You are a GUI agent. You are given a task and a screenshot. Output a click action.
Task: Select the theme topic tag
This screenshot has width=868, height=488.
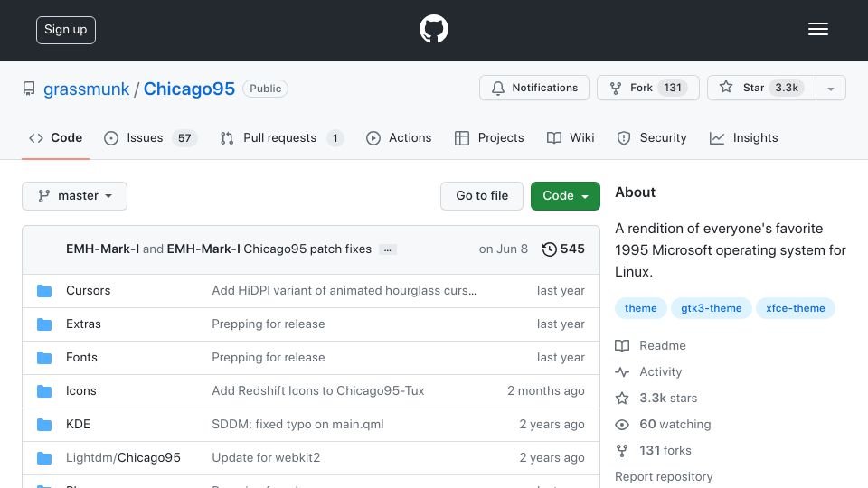(x=640, y=308)
